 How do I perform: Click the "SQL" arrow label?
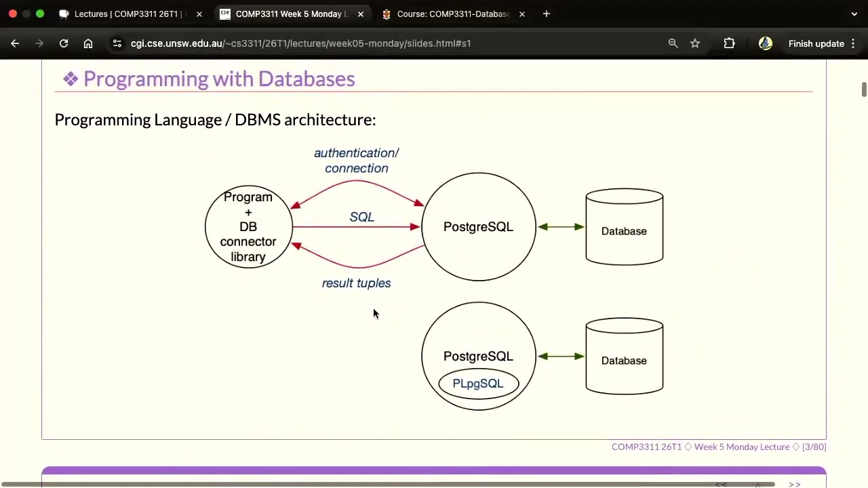pos(362,217)
